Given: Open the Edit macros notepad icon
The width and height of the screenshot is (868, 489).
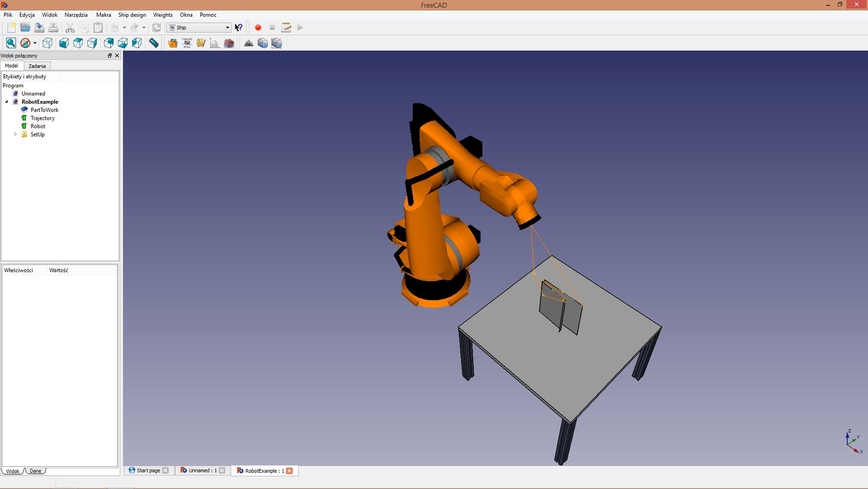Looking at the screenshot, I should pyautogui.click(x=286, y=28).
